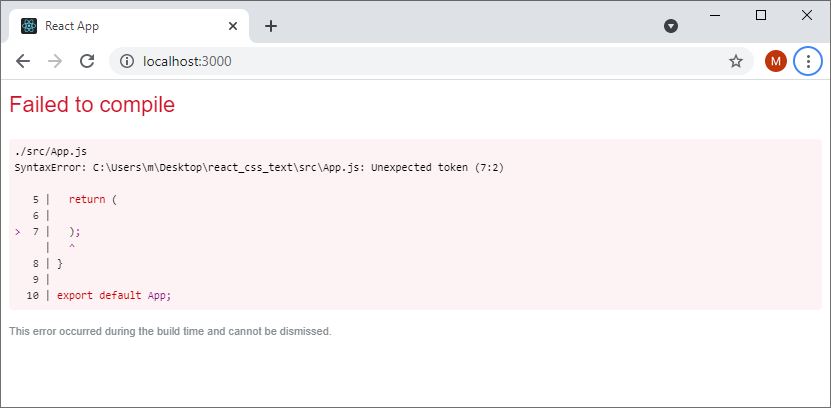Click the Failed to compile heading
This screenshot has width=831, height=408.
point(92,104)
